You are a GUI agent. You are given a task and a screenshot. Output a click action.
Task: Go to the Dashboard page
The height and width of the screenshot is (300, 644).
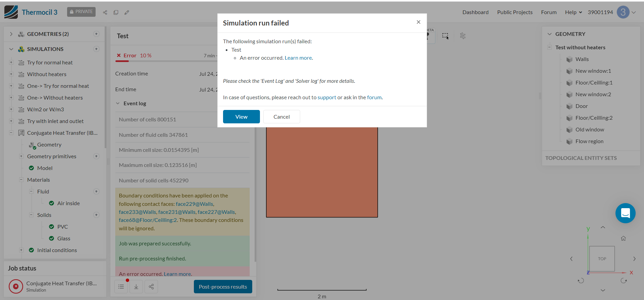pyautogui.click(x=475, y=12)
